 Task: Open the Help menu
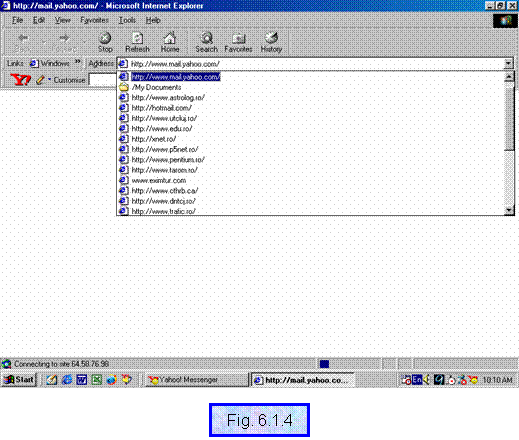(x=153, y=20)
